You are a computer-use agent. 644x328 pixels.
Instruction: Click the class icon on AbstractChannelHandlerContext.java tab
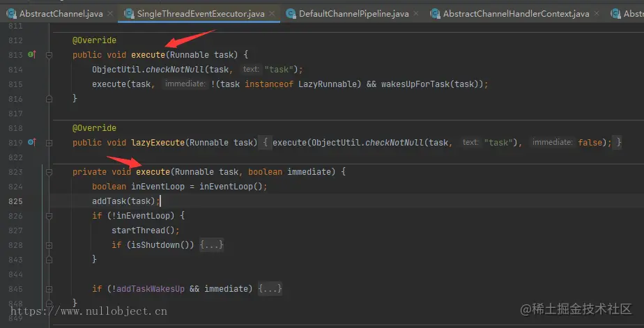click(436, 14)
